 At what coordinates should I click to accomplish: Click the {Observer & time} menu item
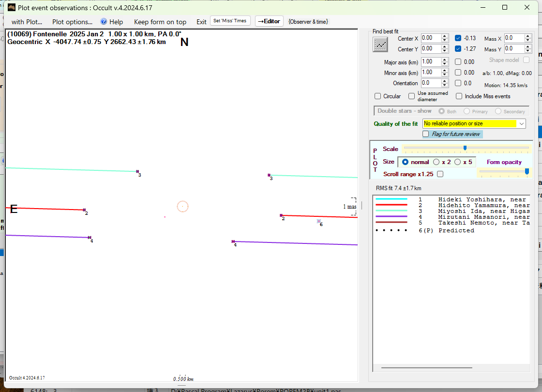pyautogui.click(x=308, y=22)
